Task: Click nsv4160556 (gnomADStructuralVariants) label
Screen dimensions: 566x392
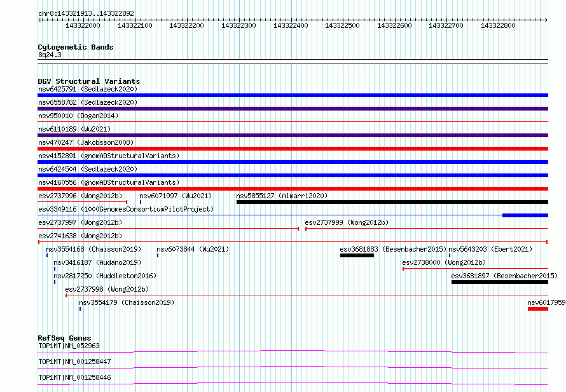Action: coord(109,182)
